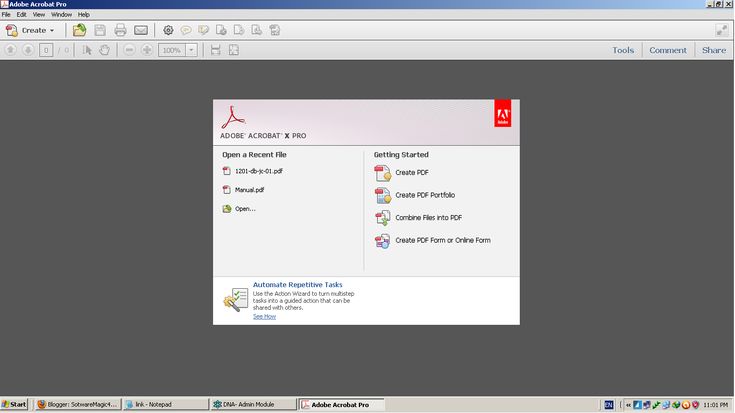Click the Zoom in plus button
The image size is (735, 413).
pos(147,50)
